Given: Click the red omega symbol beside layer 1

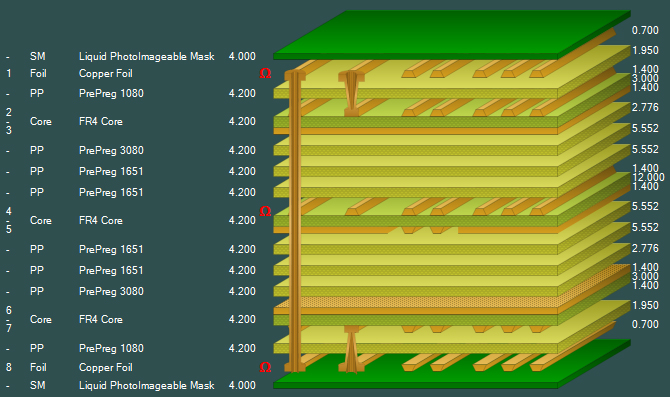Looking at the screenshot, I should (x=265, y=74).
